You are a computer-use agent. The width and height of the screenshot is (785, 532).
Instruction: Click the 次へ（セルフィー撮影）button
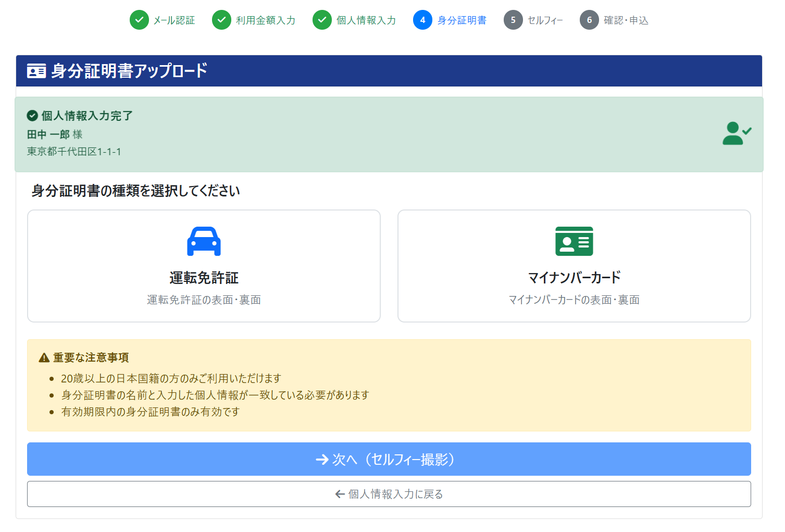(x=388, y=459)
